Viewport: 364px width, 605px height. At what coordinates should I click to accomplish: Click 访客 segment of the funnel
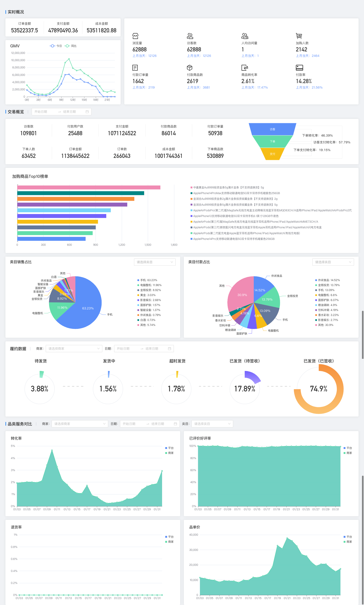point(273,129)
